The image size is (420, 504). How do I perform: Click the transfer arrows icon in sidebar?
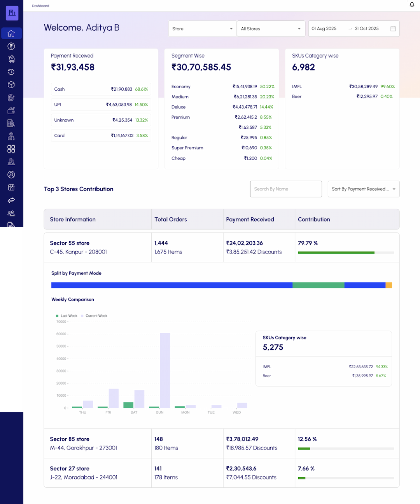point(11,200)
